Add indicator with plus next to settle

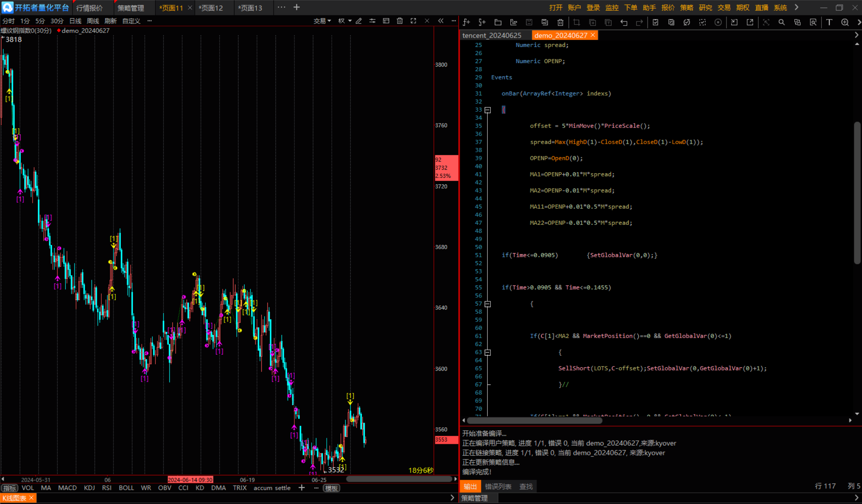point(301,488)
